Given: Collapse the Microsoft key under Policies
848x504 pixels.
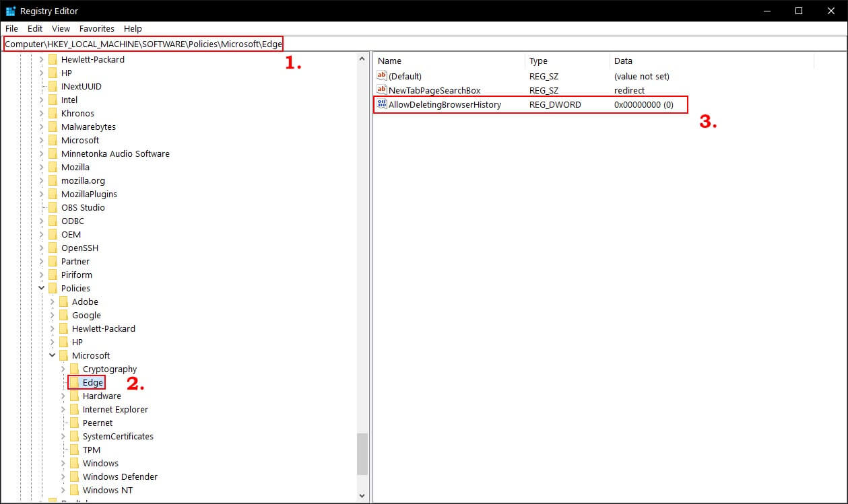Looking at the screenshot, I should point(53,355).
